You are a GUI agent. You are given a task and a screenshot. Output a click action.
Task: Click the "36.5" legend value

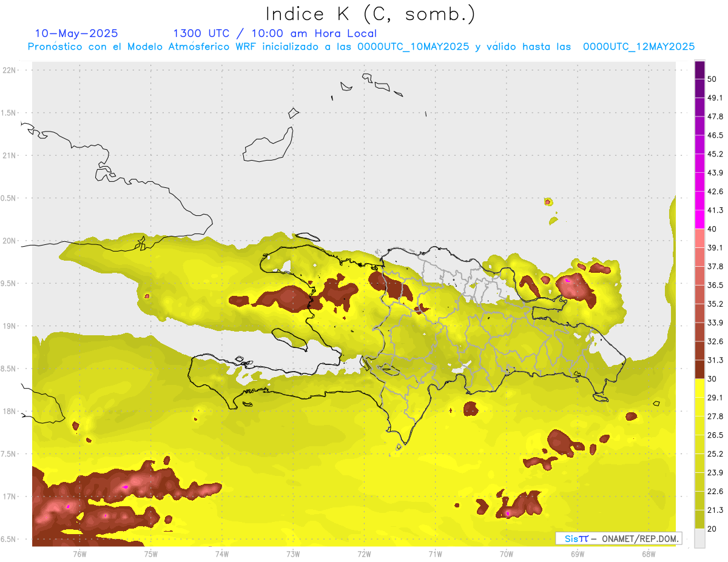(x=715, y=285)
